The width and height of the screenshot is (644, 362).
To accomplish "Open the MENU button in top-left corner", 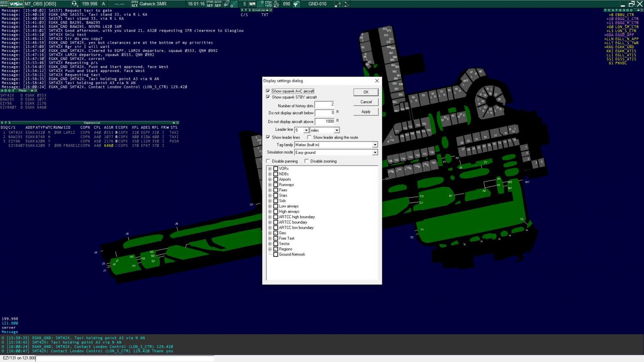I will [x=4, y=4].
